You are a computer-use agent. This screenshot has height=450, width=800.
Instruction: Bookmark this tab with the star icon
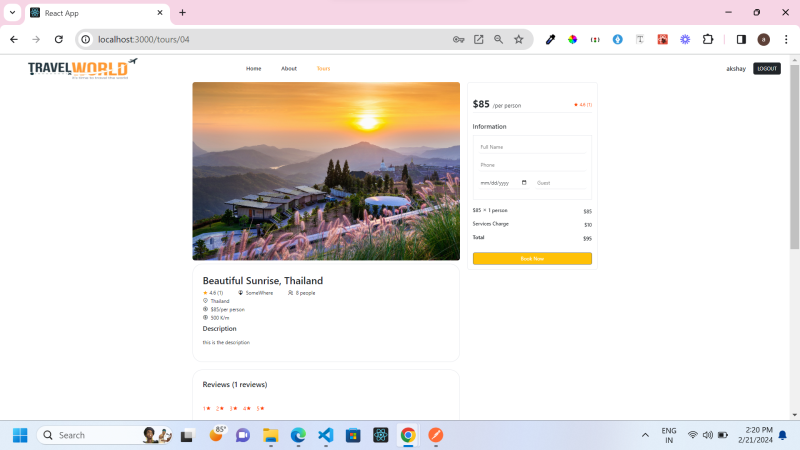click(x=519, y=39)
